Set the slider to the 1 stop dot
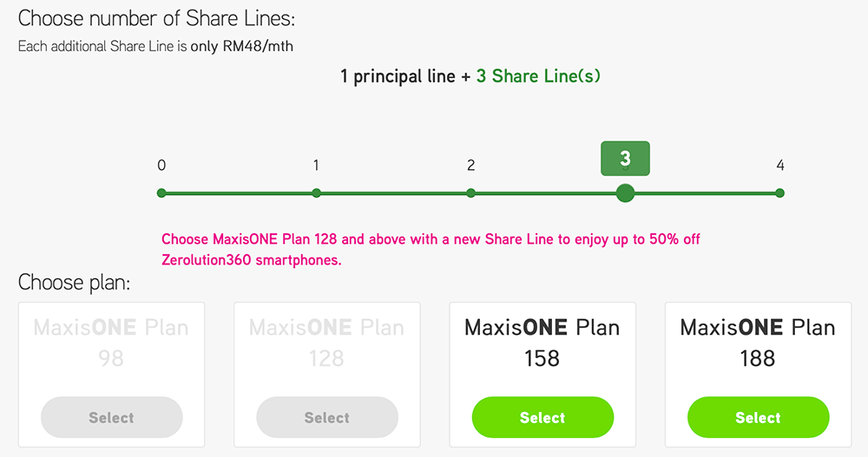Screen dimensions: 868x457 pyautogui.click(x=316, y=193)
